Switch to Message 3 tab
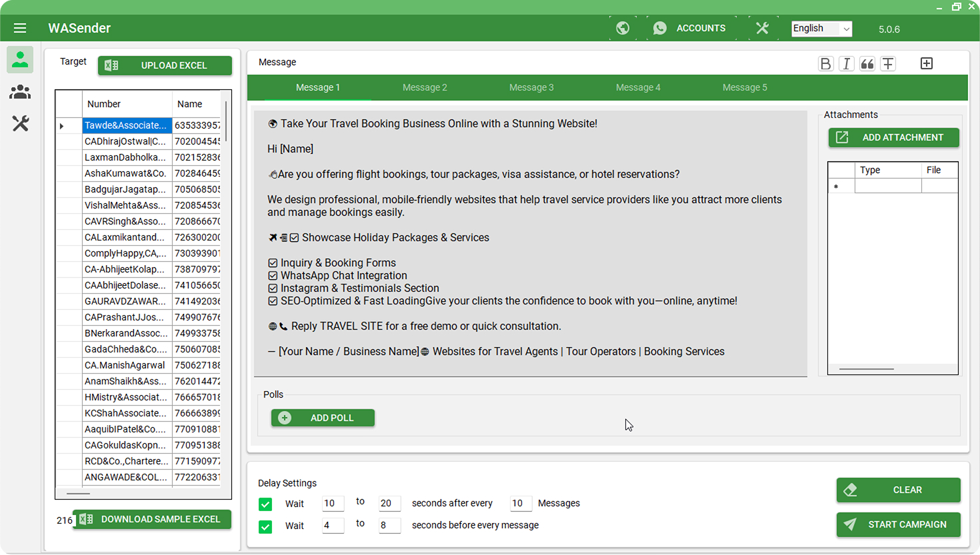Image resolution: width=980 pixels, height=555 pixels. [531, 87]
